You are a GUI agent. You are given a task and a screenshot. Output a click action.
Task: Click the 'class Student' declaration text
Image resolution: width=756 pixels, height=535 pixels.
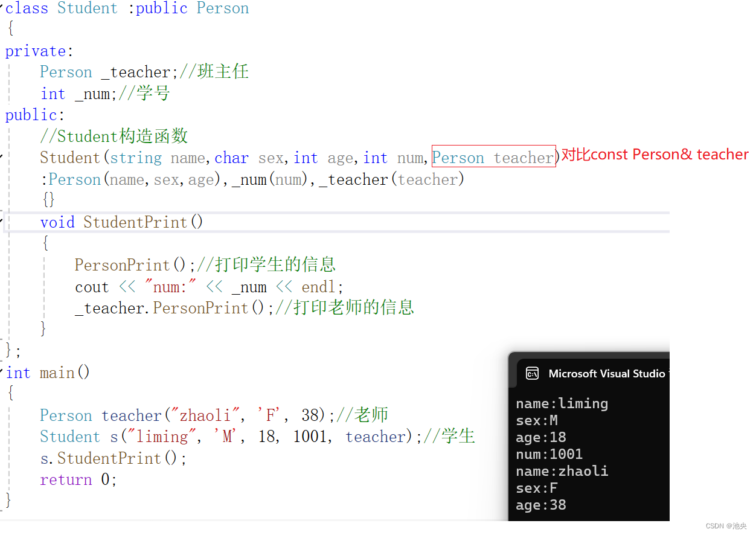point(62,8)
